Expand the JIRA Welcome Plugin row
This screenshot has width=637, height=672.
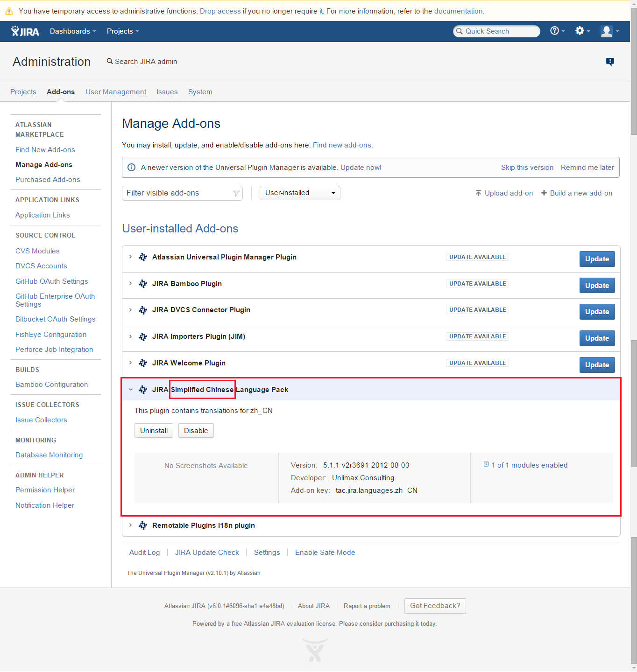pyautogui.click(x=130, y=363)
